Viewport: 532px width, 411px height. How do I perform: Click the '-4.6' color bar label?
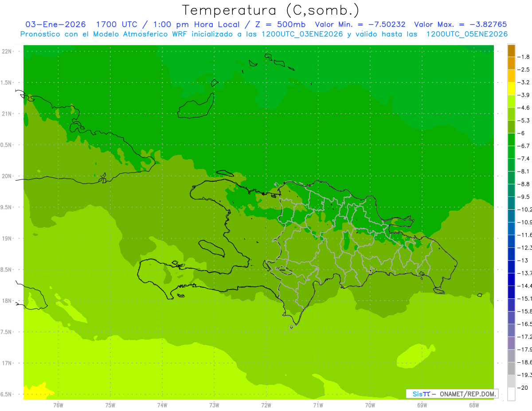(524, 108)
